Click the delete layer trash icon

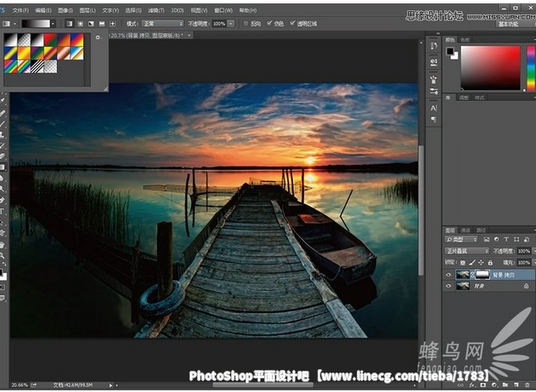click(x=528, y=385)
